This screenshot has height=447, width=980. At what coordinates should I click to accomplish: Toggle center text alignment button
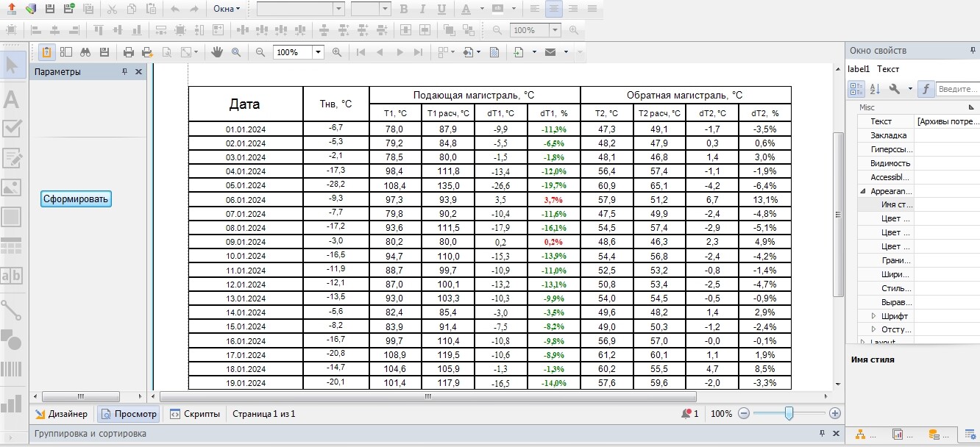[x=554, y=9]
